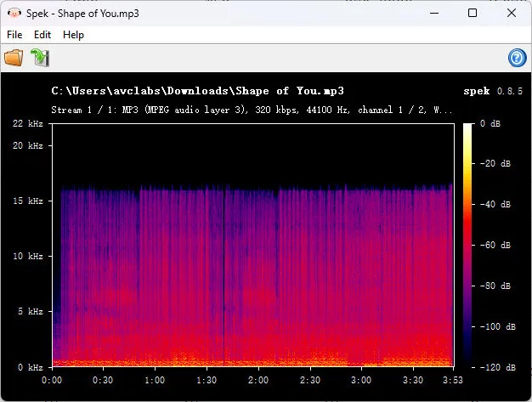
Task: Click the 5 kHz frequency label
Action: pyautogui.click(x=31, y=311)
